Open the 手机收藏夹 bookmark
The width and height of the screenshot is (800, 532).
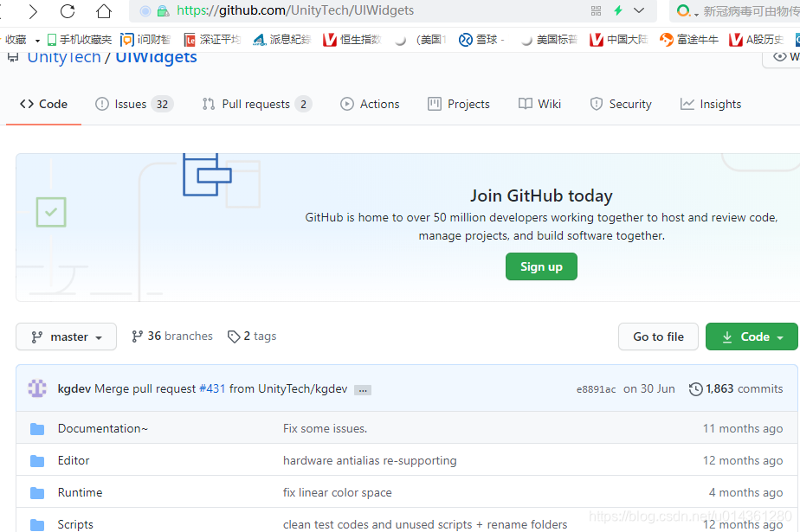click(79, 40)
